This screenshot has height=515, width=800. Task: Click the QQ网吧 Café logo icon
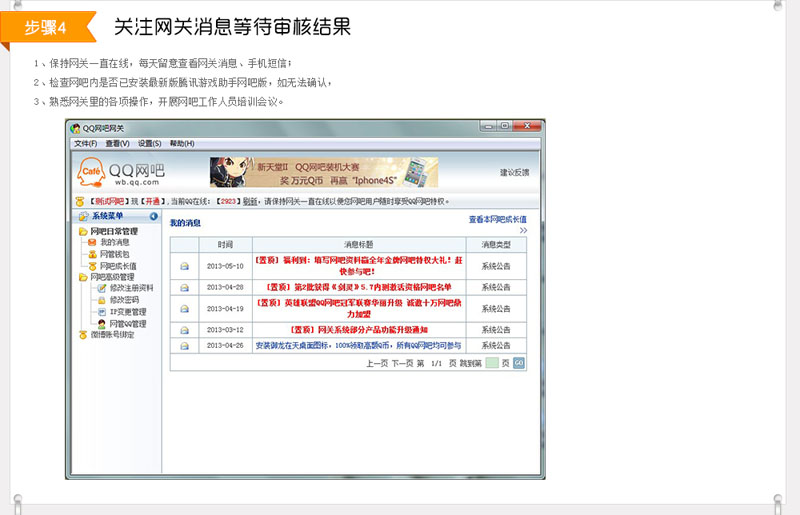pos(91,172)
